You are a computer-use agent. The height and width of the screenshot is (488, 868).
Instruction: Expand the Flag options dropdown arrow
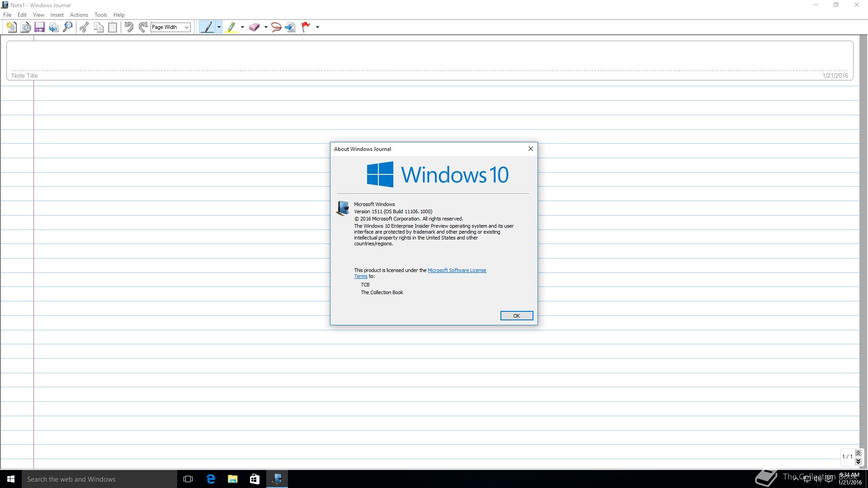317,27
